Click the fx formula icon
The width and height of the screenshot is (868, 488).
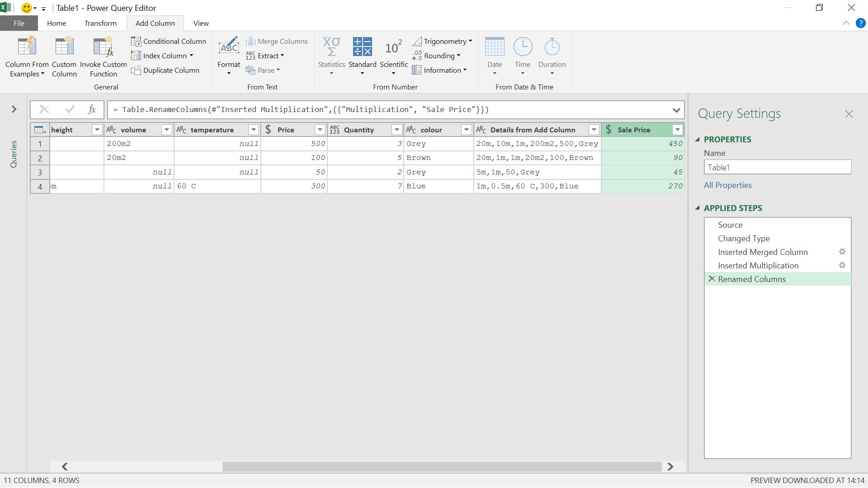pos(92,110)
